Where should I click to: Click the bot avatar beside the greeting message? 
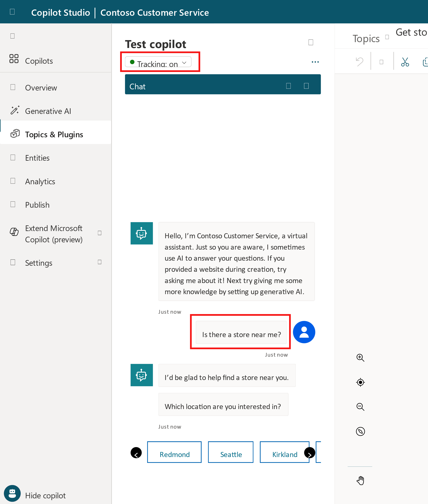point(142,233)
